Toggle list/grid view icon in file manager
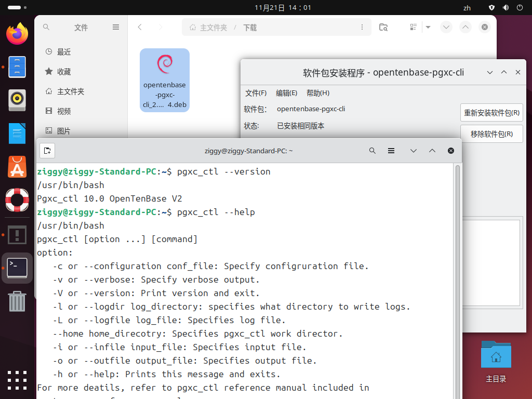Viewport: 532px width, 399px height. pos(413,27)
